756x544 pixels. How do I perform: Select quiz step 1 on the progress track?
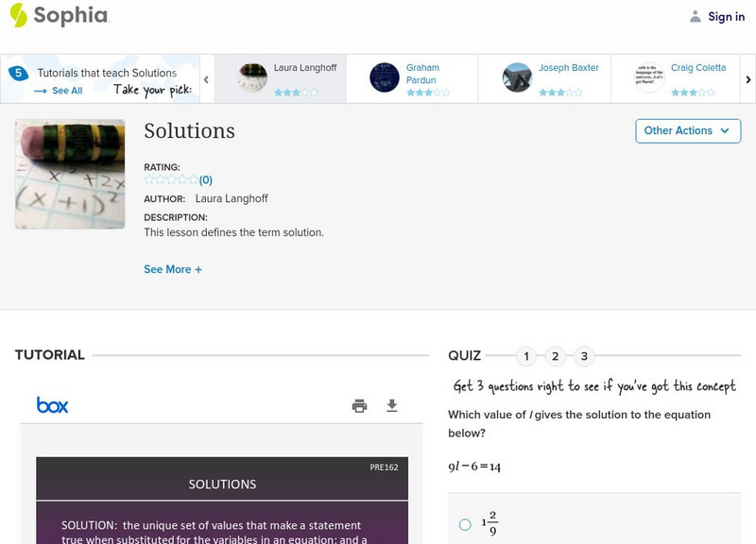[x=527, y=357]
